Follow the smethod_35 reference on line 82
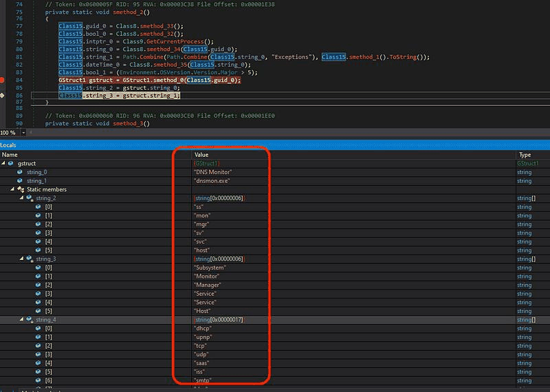 (x=170, y=65)
